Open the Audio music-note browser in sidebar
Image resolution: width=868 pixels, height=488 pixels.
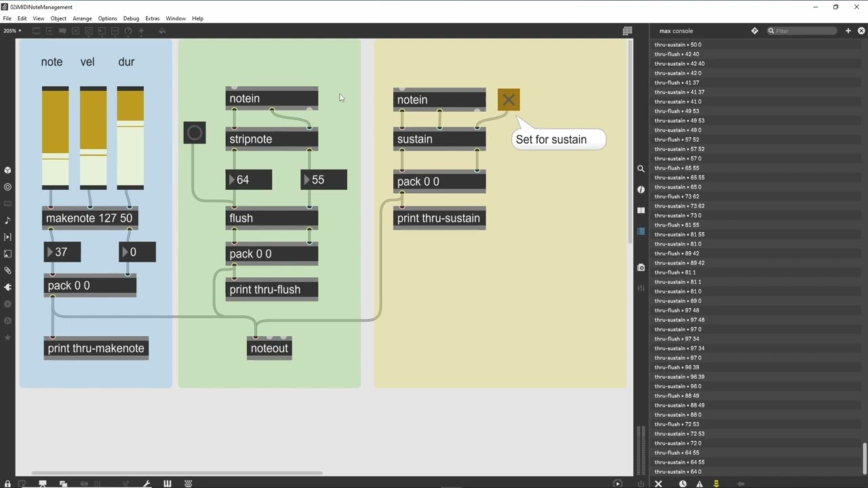pos(8,220)
